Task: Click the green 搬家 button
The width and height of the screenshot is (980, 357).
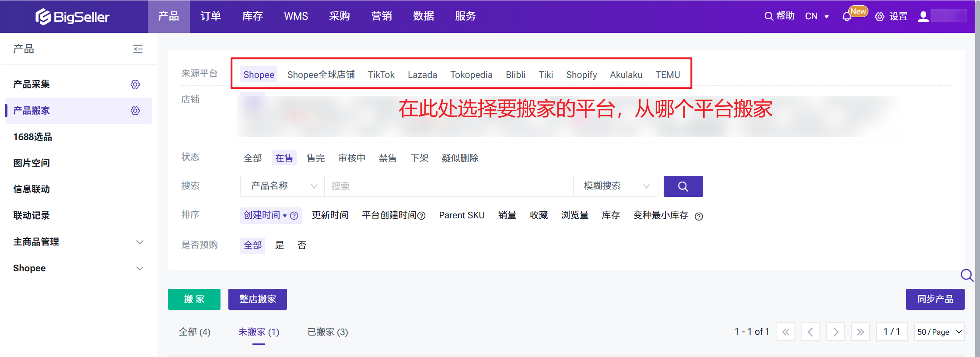Action: point(194,299)
